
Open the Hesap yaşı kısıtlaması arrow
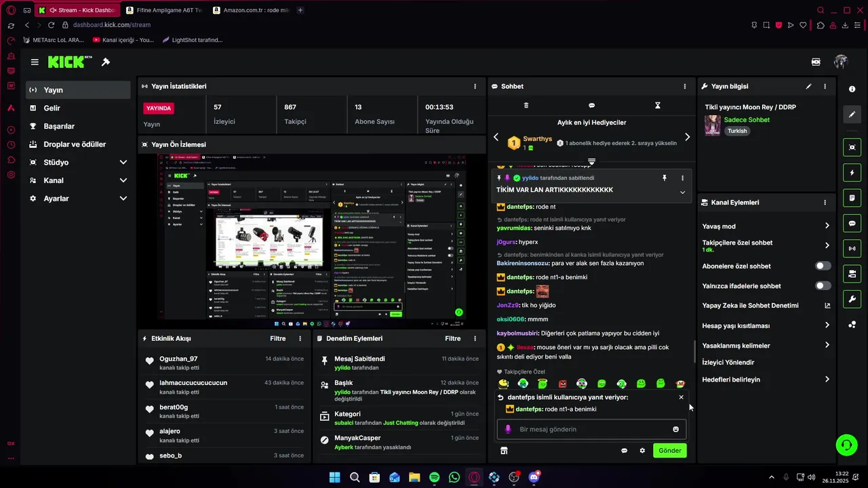click(x=827, y=325)
